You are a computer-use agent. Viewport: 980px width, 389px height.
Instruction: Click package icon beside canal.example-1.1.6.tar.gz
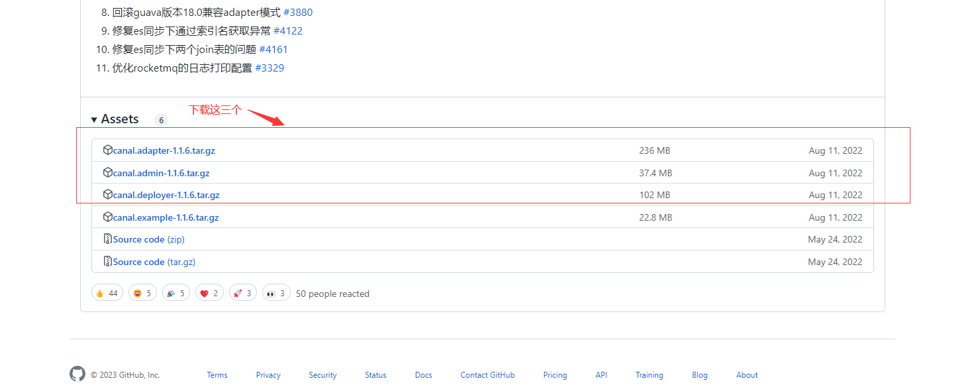tap(108, 217)
